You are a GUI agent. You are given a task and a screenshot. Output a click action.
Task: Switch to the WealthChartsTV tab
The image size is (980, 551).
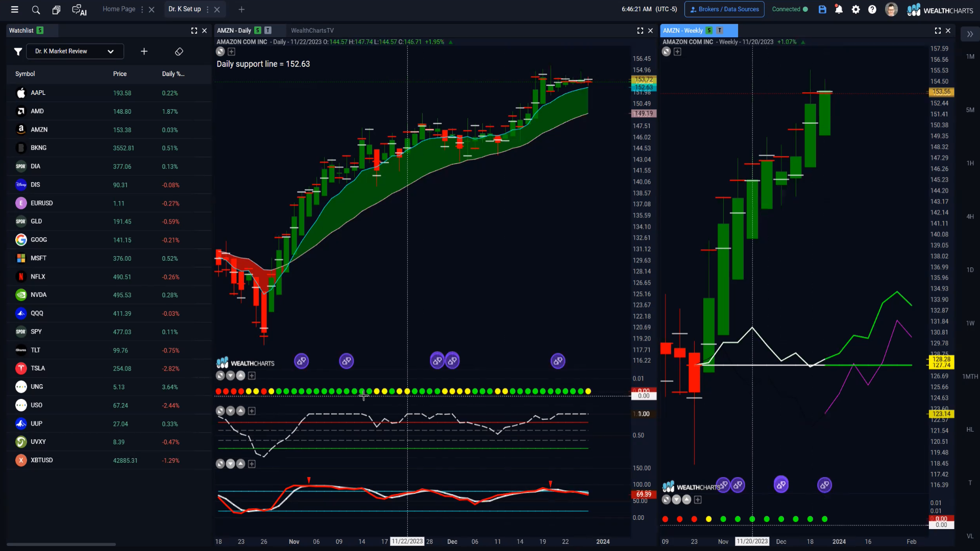click(x=312, y=31)
